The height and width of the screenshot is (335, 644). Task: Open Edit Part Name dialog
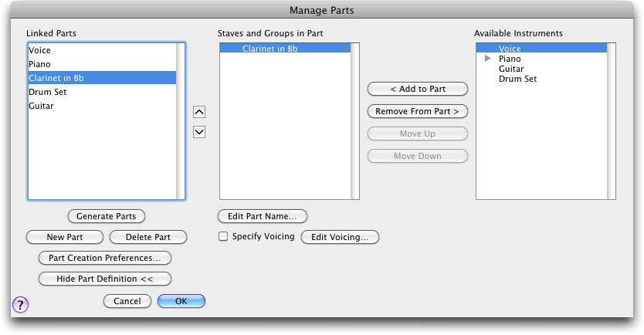pyautogui.click(x=262, y=216)
